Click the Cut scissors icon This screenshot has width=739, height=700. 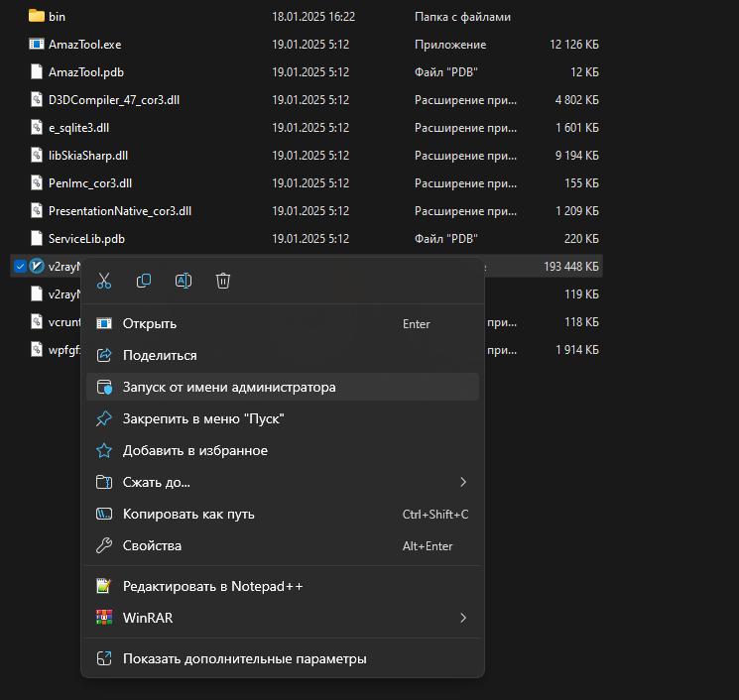coord(104,281)
